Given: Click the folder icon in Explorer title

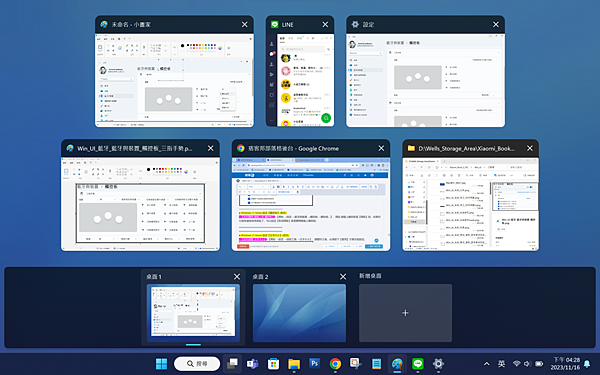Looking at the screenshot, I should coord(411,148).
